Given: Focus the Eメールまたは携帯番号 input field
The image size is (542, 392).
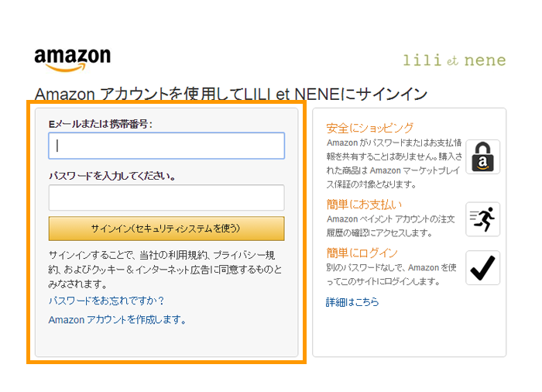Looking at the screenshot, I should point(166,146).
